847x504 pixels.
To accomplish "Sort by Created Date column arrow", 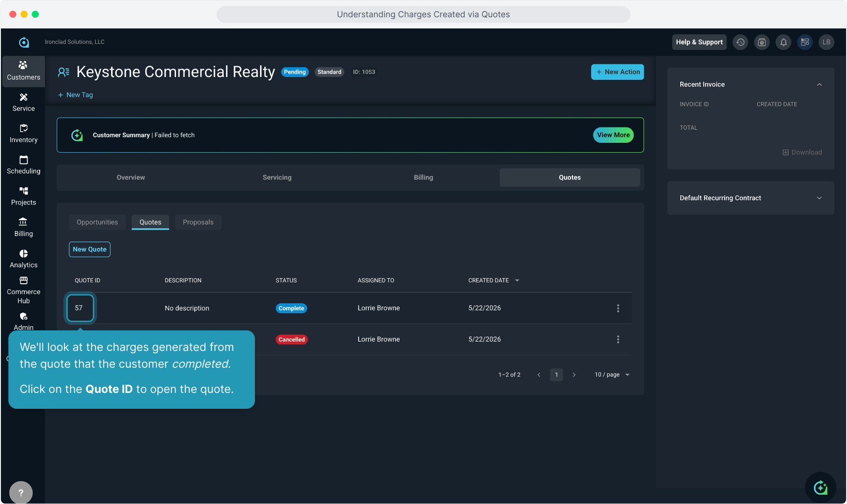I will 517,280.
